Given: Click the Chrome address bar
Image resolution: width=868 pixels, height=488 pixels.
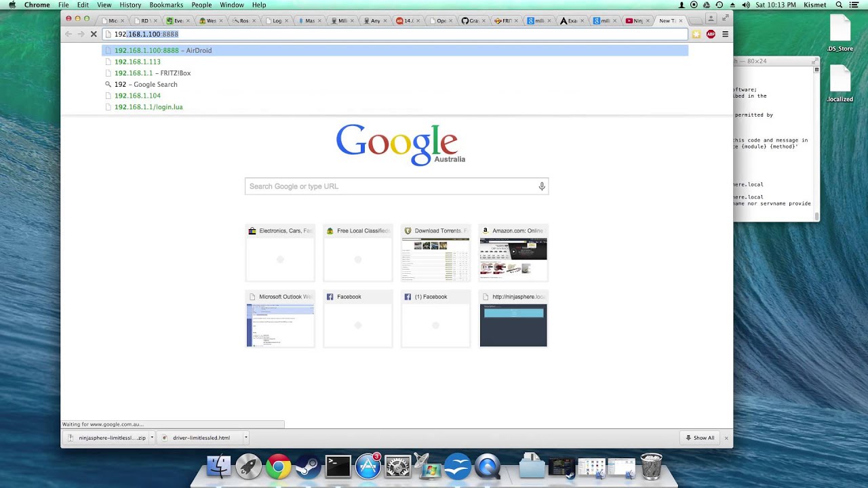Looking at the screenshot, I should point(395,34).
